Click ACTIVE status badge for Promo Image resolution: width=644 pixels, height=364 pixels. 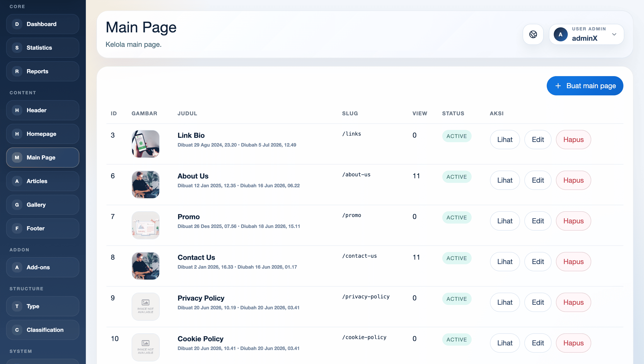point(456,217)
